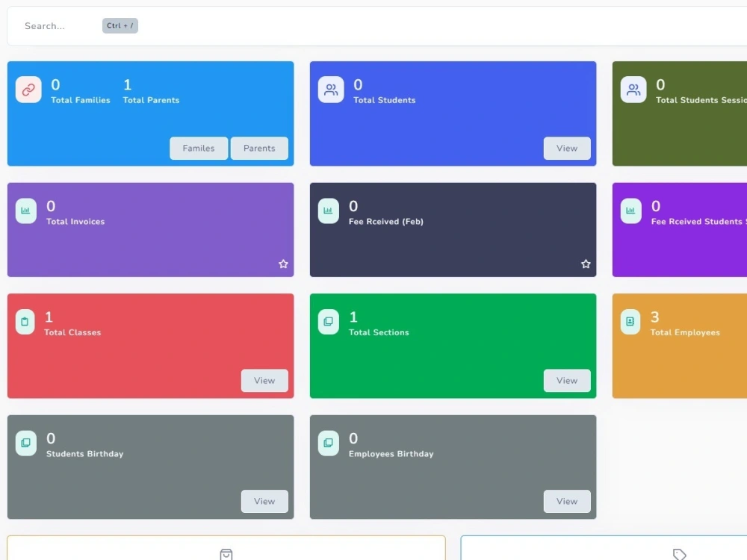The height and width of the screenshot is (560, 747).
Task: Click users icon on Total Students Session card
Action: [633, 90]
